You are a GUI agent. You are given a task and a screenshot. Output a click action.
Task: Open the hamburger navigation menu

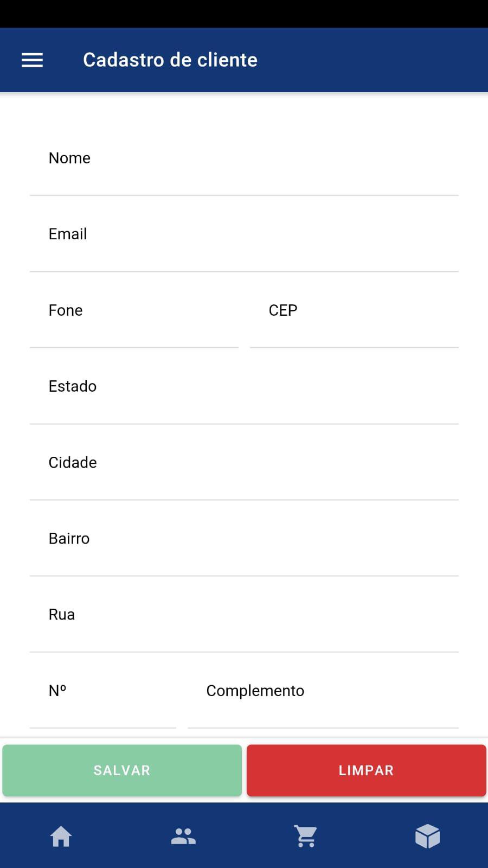(32, 60)
